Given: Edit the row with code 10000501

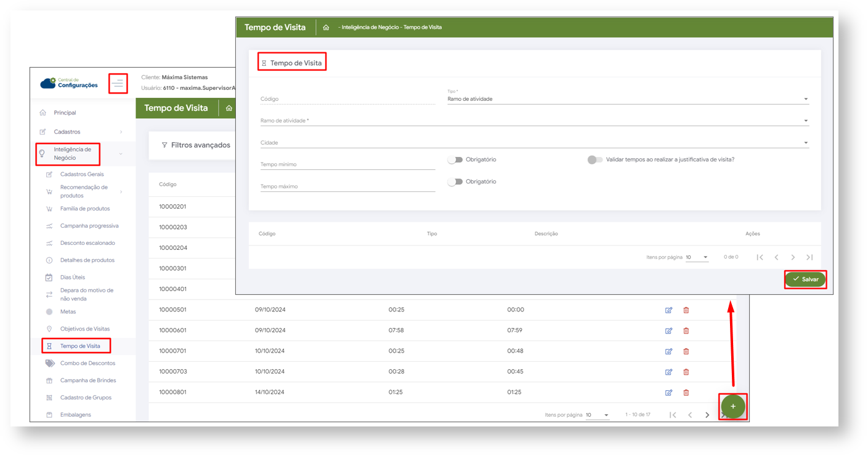Looking at the screenshot, I should coord(669,310).
